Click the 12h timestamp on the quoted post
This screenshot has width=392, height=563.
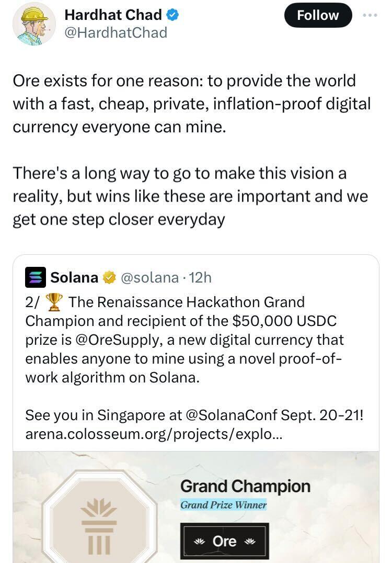click(x=201, y=277)
